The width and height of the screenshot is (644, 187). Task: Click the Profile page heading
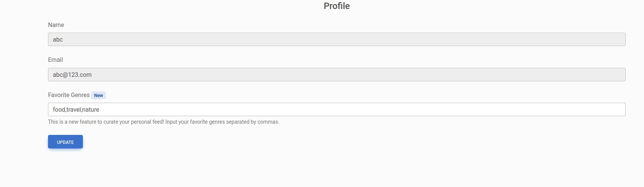pyautogui.click(x=337, y=6)
